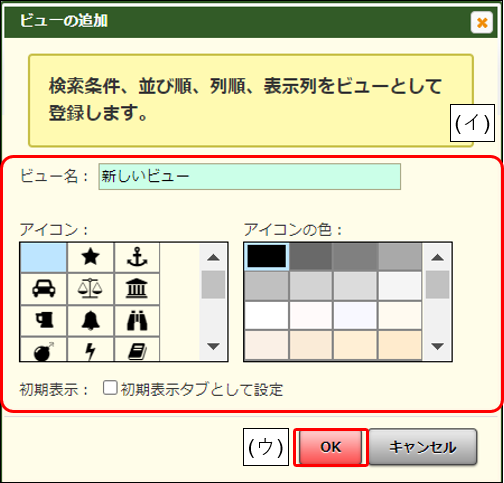Choose the anchor icon
This screenshot has width=504, height=483.
pyautogui.click(x=137, y=257)
